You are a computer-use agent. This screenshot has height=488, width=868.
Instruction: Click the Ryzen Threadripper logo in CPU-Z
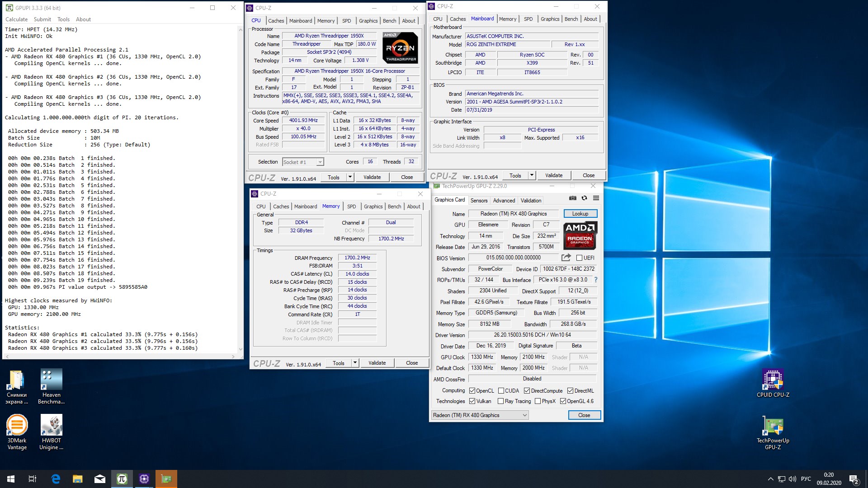point(400,47)
